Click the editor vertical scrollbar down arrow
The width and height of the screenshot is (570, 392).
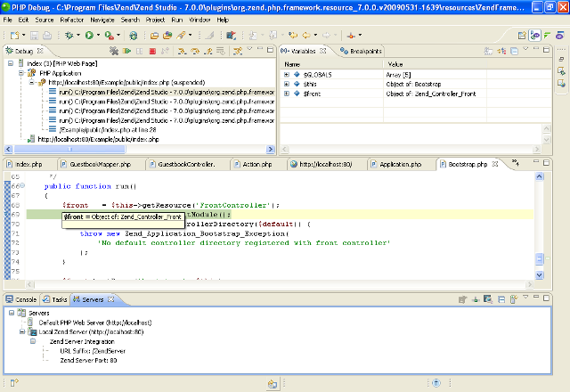pos(540,275)
